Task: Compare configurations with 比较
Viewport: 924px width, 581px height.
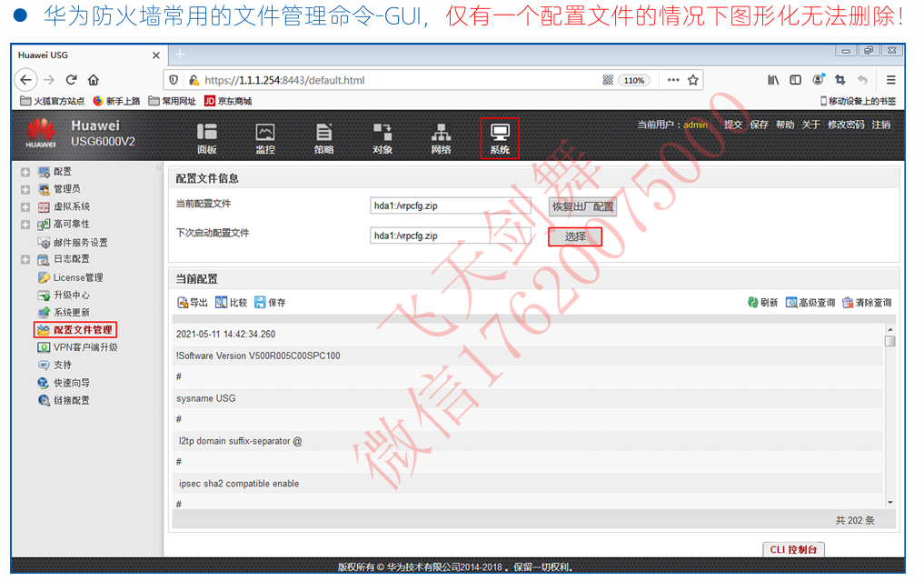Action: (231, 303)
